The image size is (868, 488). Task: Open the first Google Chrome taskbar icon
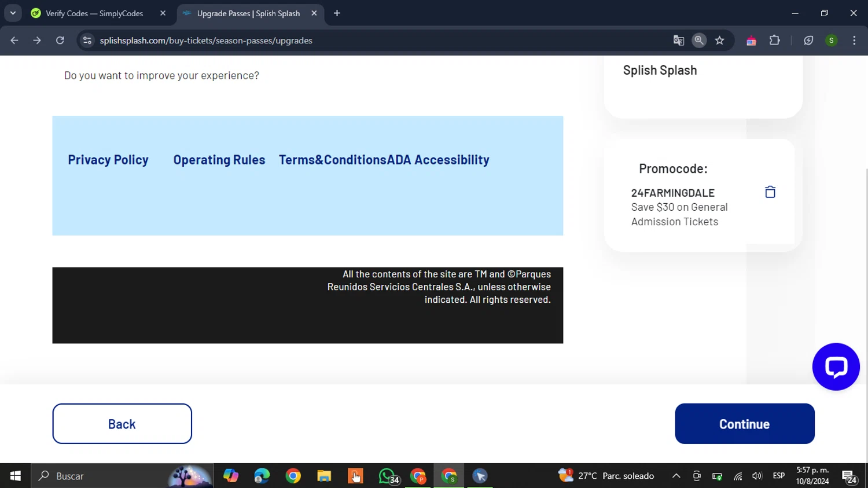pos(293,476)
